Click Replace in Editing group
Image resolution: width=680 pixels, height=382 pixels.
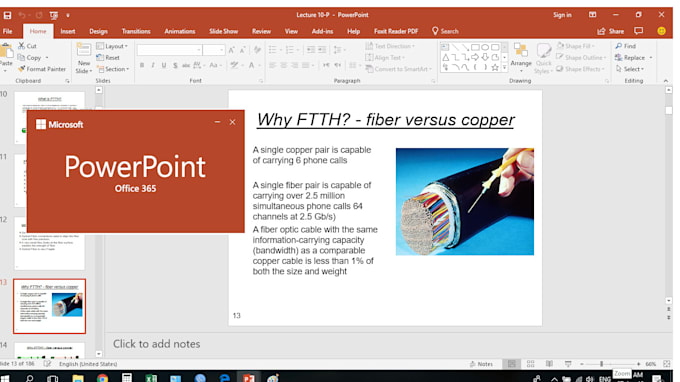tap(634, 57)
